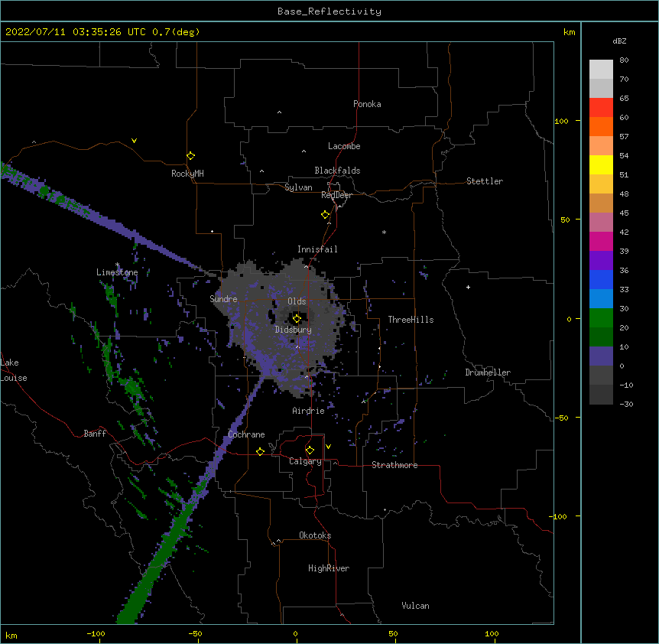
Task: Click the km unit label at bottom left
Action: coord(11,635)
